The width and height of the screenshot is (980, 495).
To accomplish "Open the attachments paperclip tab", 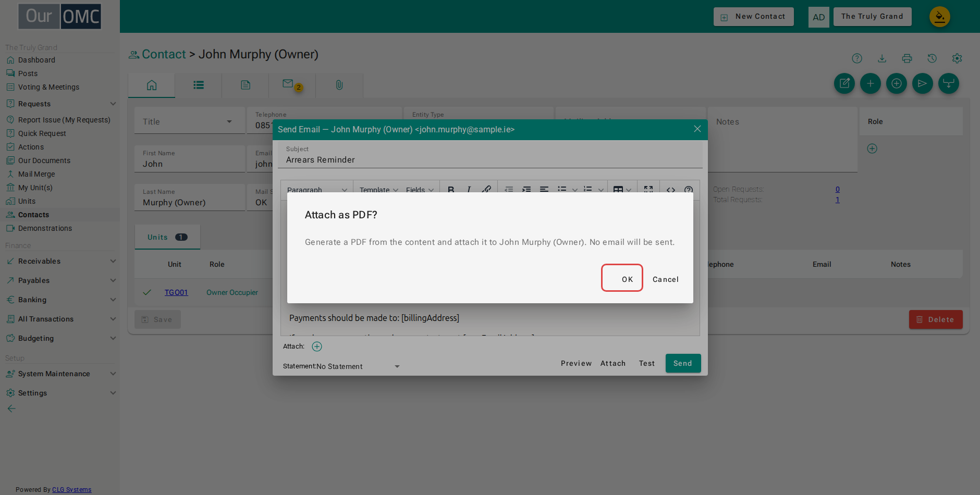I will (x=339, y=85).
